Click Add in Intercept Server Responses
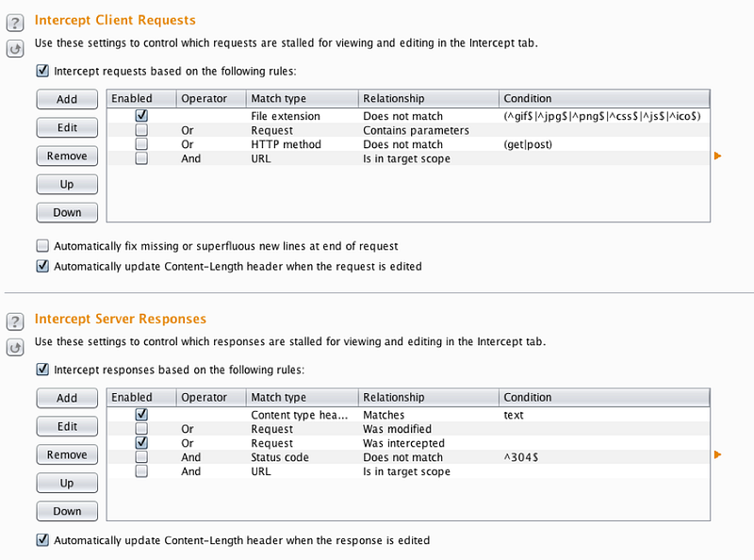The image size is (754, 560). (x=67, y=398)
